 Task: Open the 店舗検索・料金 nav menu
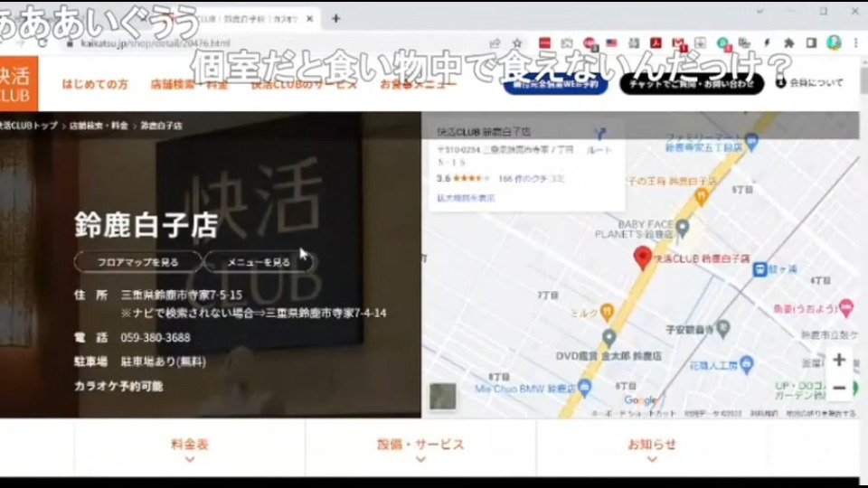[189, 84]
